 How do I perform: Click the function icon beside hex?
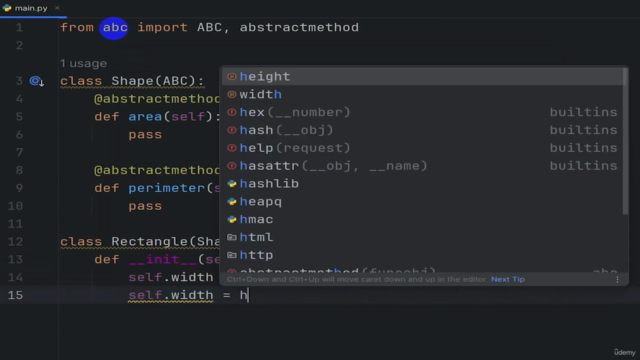[x=232, y=112]
